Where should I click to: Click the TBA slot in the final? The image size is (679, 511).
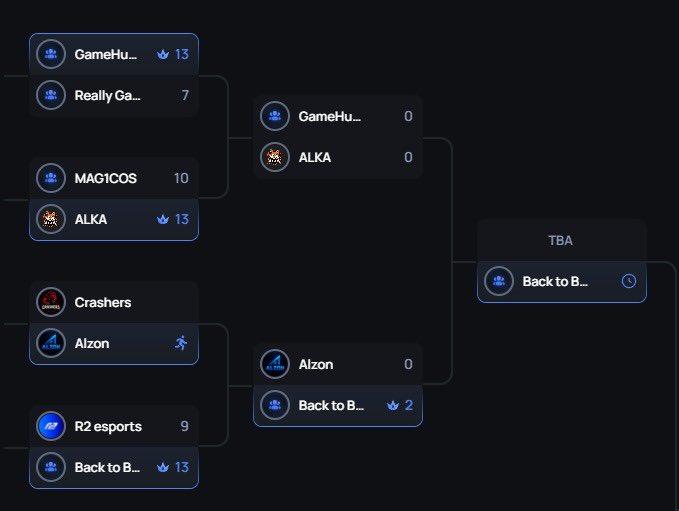561,241
